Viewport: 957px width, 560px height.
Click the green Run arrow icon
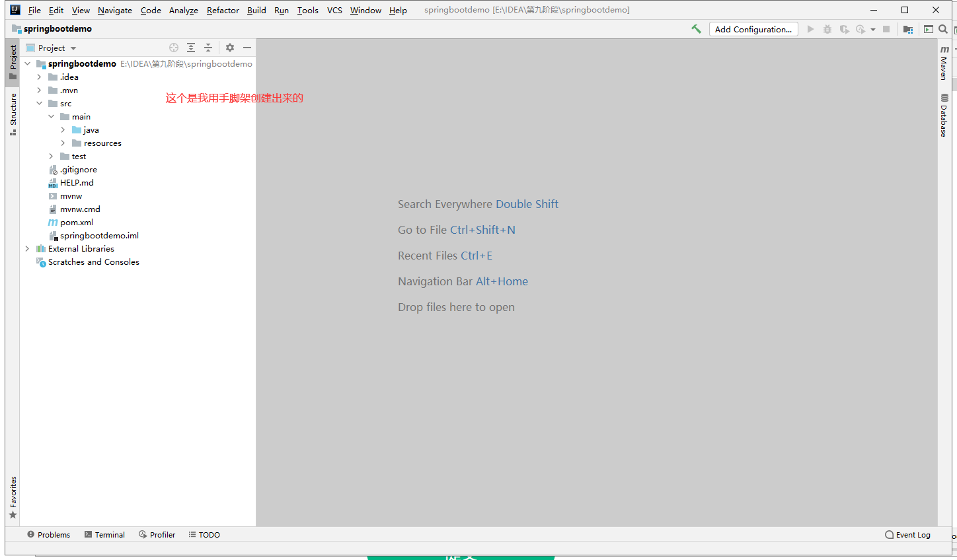click(x=811, y=29)
